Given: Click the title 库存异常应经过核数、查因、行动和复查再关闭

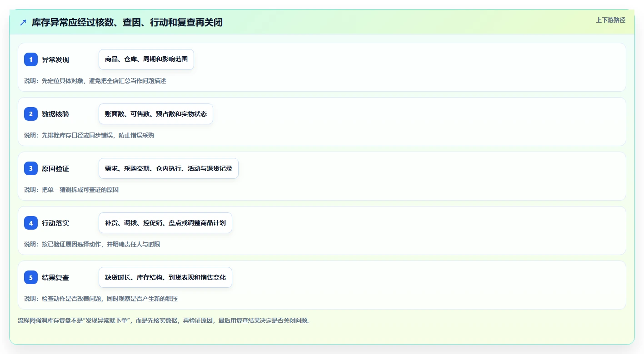Looking at the screenshot, I should point(127,22).
